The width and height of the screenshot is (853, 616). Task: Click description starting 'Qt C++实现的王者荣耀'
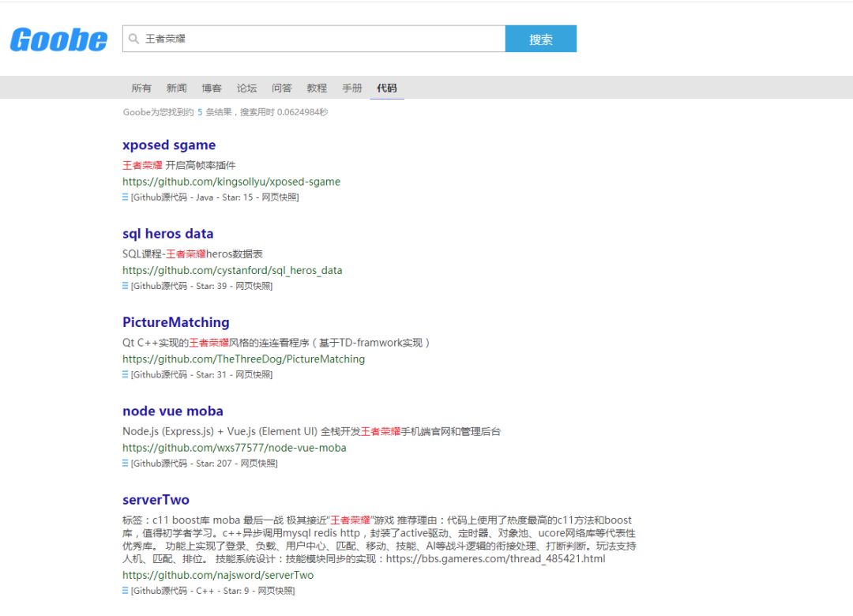(x=276, y=343)
